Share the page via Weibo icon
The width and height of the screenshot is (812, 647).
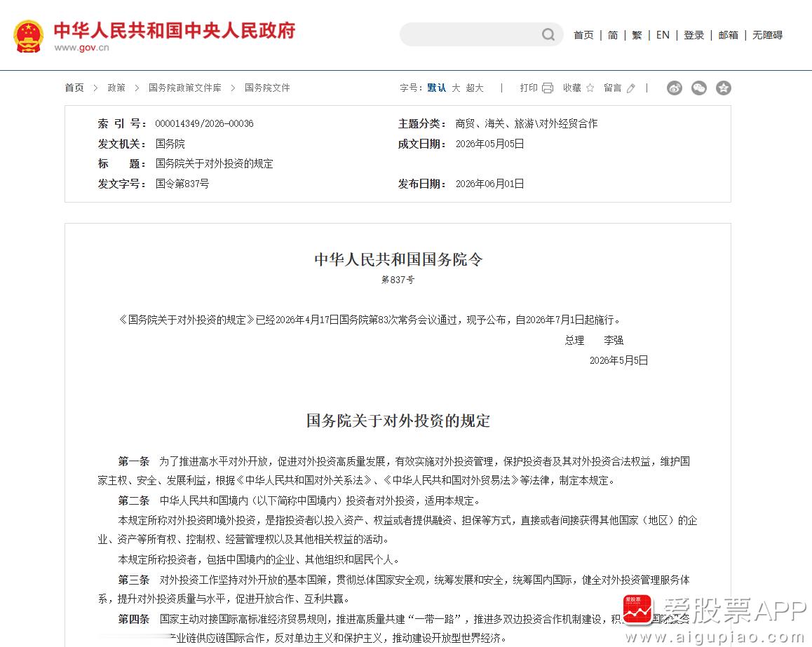[x=675, y=88]
